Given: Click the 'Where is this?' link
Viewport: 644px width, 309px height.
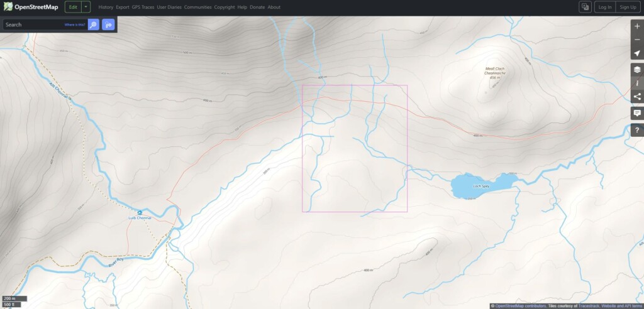Looking at the screenshot, I should click(75, 24).
